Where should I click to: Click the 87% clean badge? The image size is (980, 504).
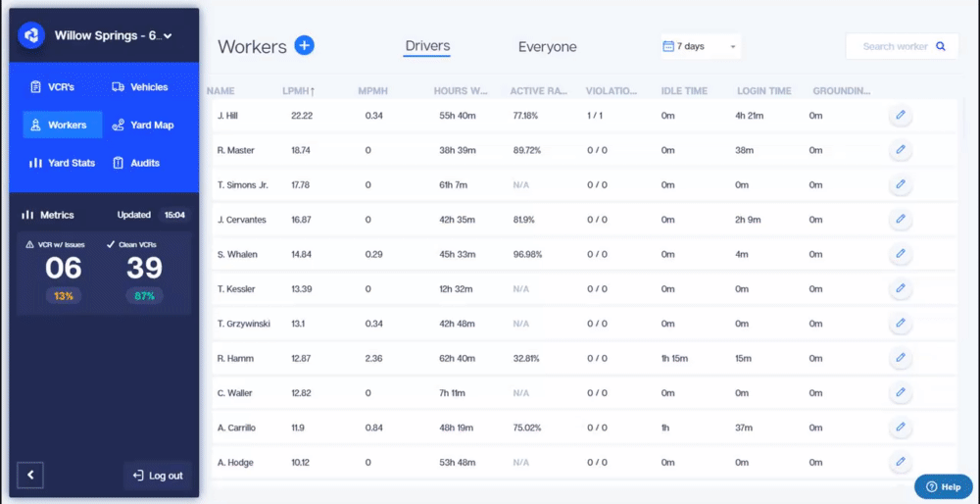144,296
